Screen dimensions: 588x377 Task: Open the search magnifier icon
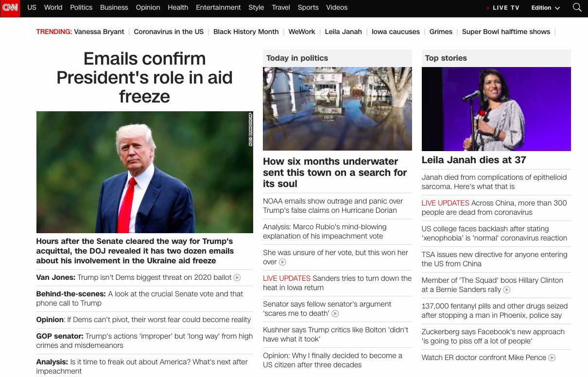tap(577, 8)
